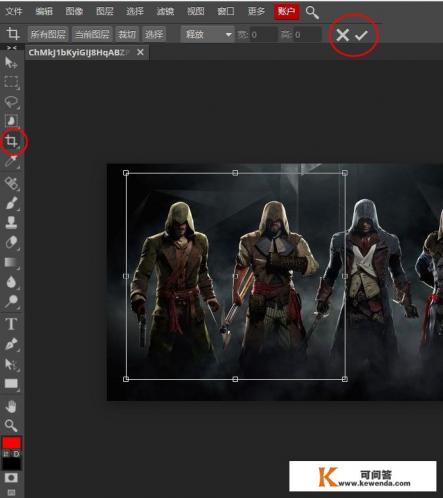This screenshot has height=498, width=443.
Task: Close the ChMkJ1bKyiGIJ8HqABZ document tab
Action: click(140, 52)
